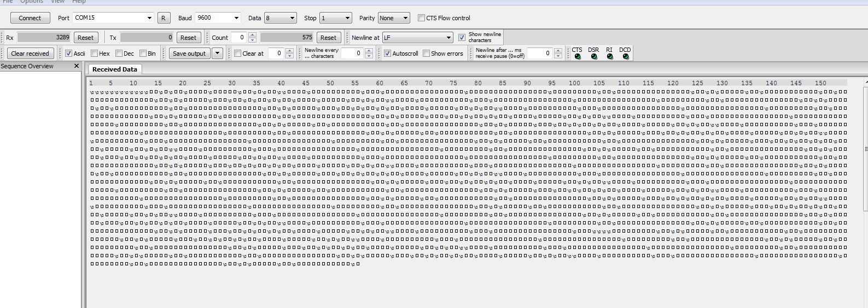Open the Save output dropdown arrow
Image resolution: width=868 pixels, height=308 pixels.
(x=217, y=54)
